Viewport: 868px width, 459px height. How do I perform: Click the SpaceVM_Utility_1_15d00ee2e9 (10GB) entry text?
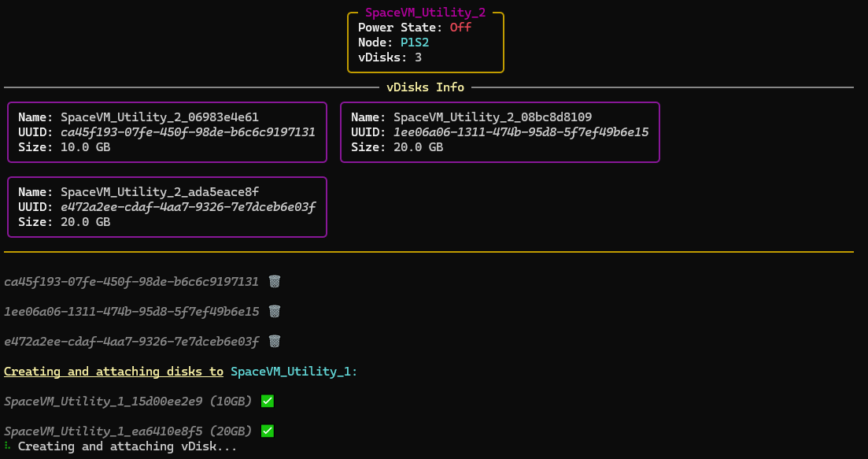[127, 402]
